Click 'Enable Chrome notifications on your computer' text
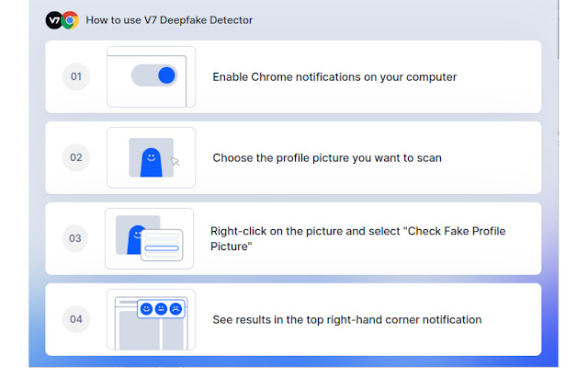This screenshot has width=588, height=368. tap(334, 77)
